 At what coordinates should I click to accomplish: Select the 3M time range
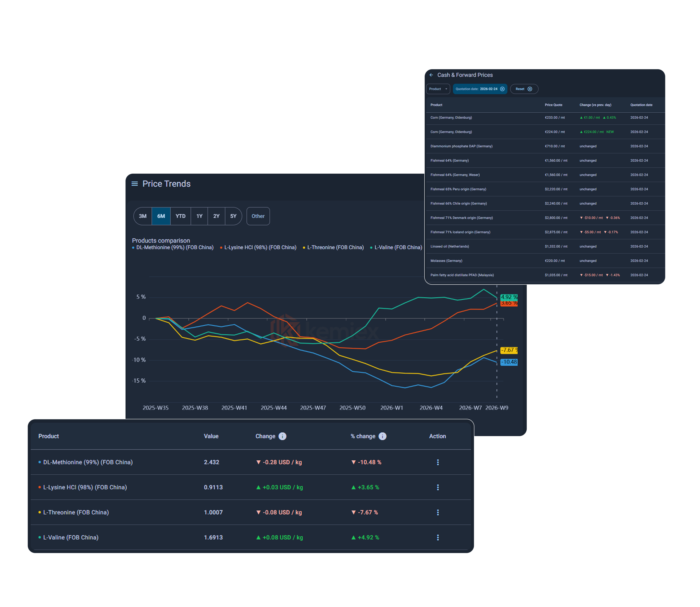142,216
